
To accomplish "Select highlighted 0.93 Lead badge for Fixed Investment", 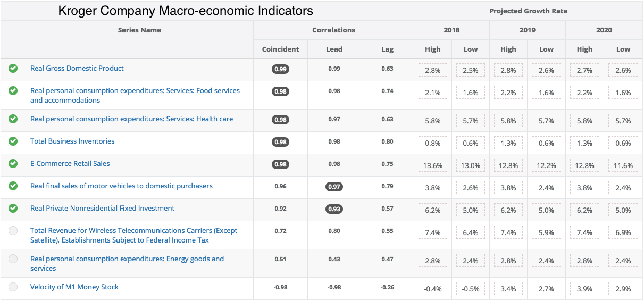I will click(x=334, y=209).
